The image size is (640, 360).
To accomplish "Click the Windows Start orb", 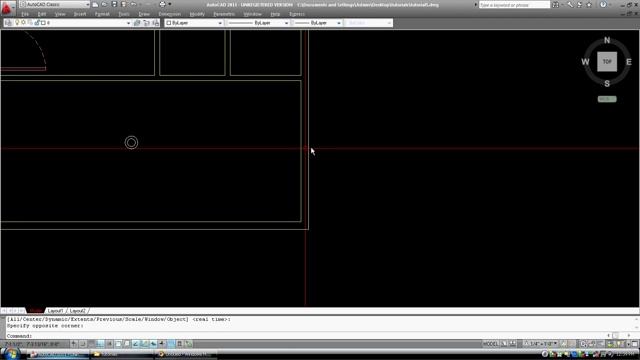I will pos(11,353).
